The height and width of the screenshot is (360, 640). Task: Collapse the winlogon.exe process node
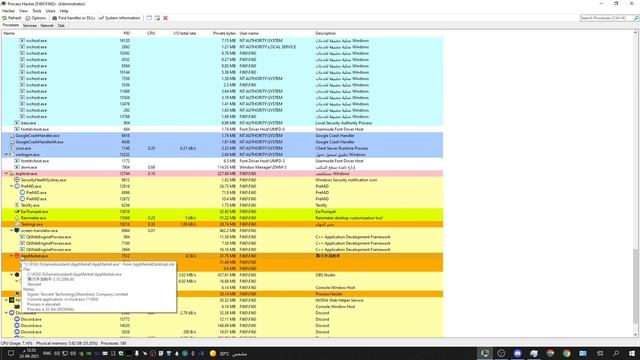[6, 155]
